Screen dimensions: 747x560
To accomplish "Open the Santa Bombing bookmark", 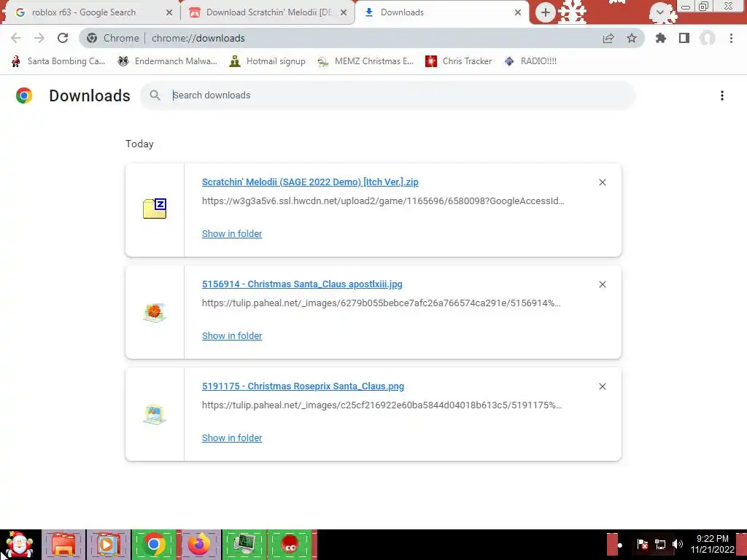I will [58, 61].
